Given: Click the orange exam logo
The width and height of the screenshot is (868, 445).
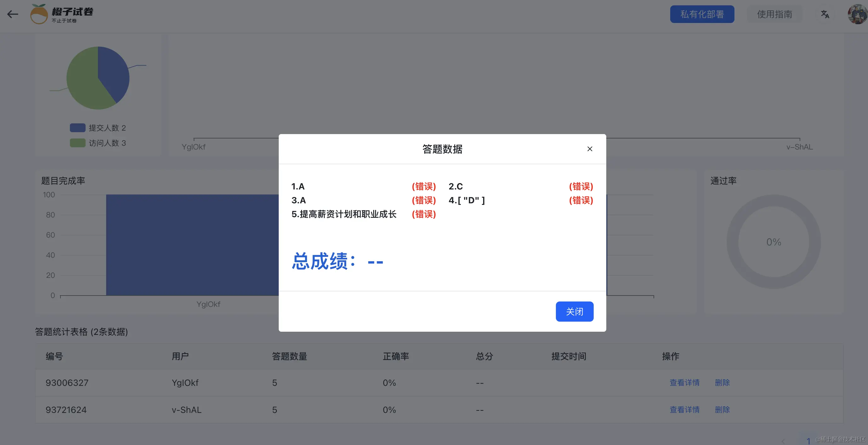Looking at the screenshot, I should (x=39, y=14).
